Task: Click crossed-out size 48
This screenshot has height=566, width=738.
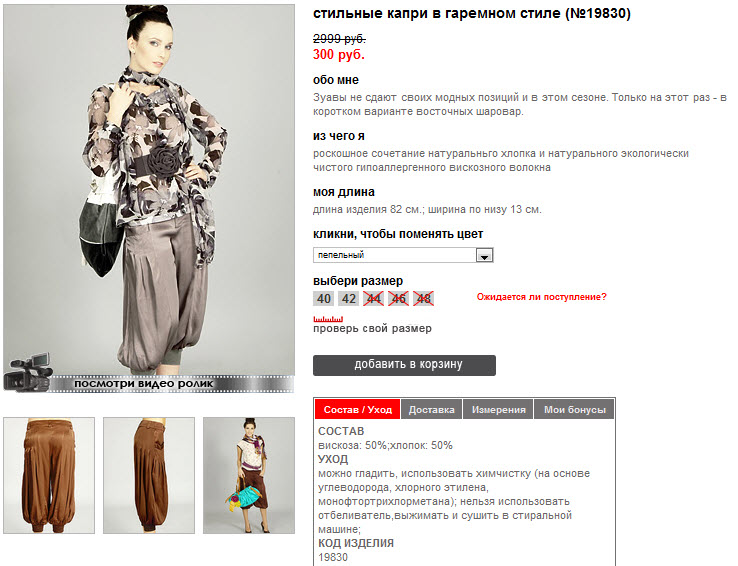Action: 423,299
